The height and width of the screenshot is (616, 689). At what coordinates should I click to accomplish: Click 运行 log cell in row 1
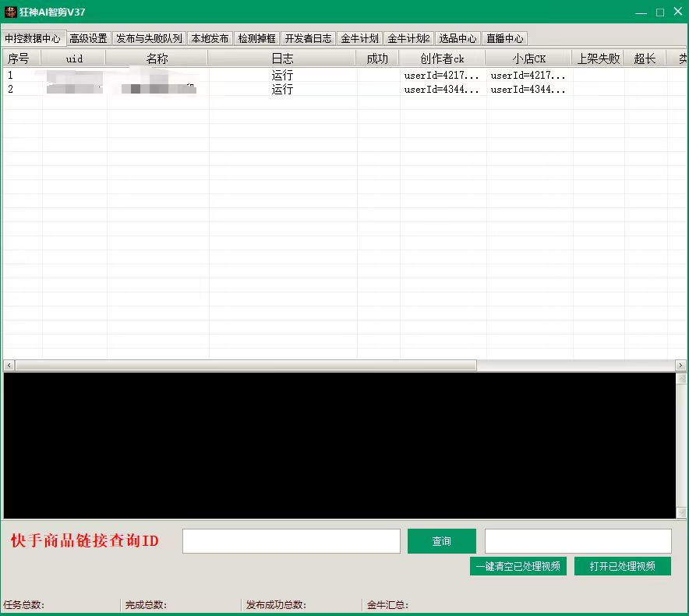click(x=282, y=75)
